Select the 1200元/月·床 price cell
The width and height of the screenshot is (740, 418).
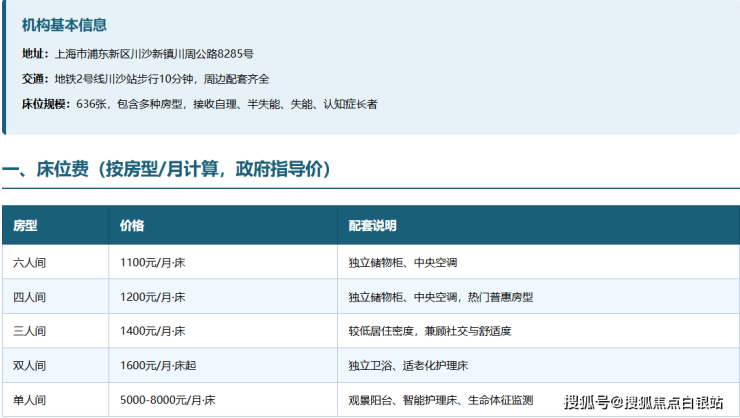point(223,296)
